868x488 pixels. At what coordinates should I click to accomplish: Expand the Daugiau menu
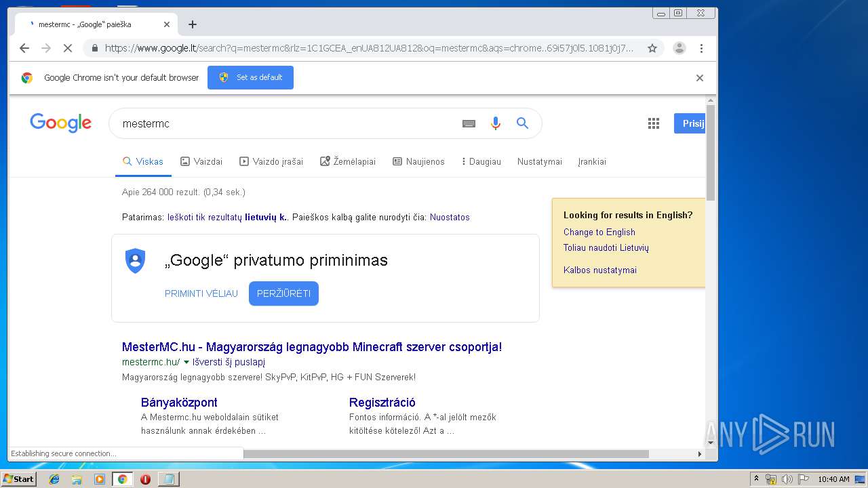(481, 161)
